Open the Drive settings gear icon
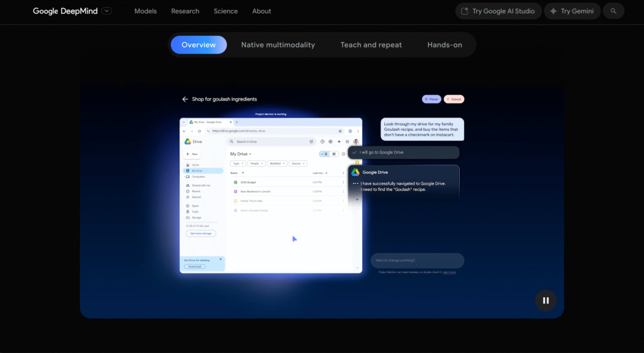Screen dimensions: 644x353 coord(330,141)
